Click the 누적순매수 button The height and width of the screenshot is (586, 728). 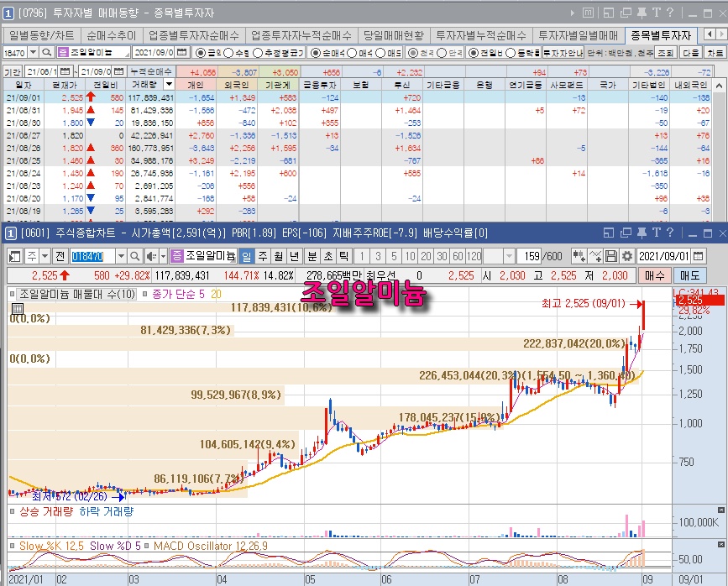tap(151, 71)
